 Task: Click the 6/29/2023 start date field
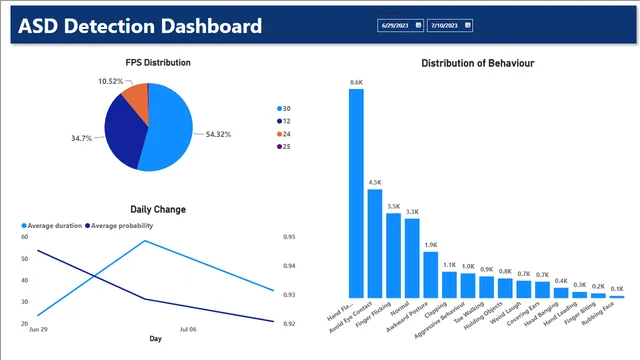click(x=400, y=25)
